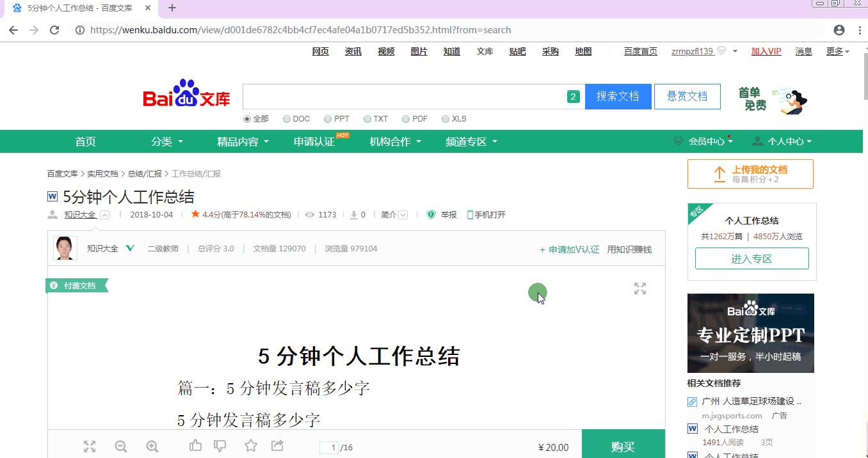Switch to the 图片 search tab
This screenshot has height=458, width=868.
tap(419, 51)
